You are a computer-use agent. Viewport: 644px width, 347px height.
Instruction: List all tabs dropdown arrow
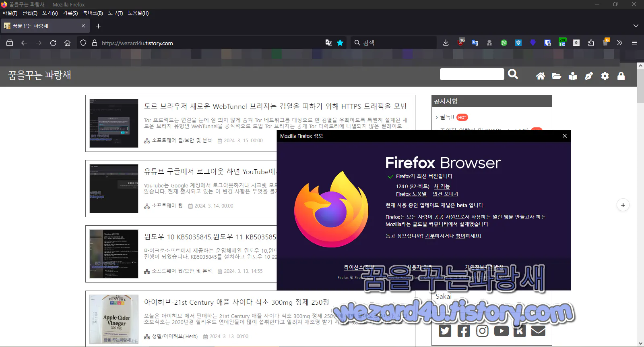click(636, 26)
